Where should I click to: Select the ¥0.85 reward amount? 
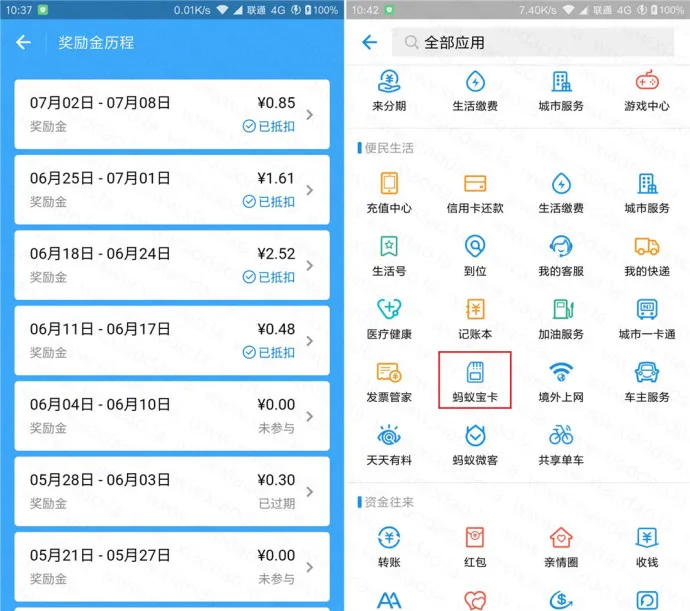[x=276, y=103]
